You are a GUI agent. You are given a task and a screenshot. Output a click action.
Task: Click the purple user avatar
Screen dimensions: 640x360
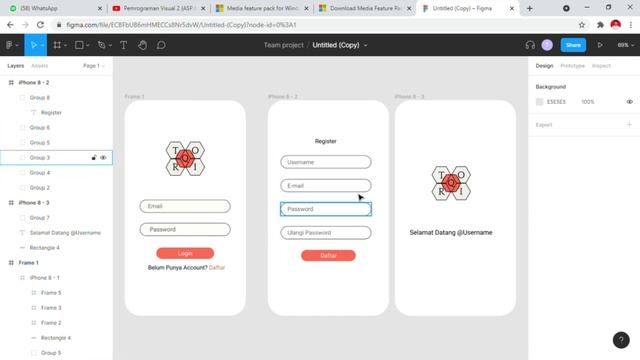(x=547, y=45)
